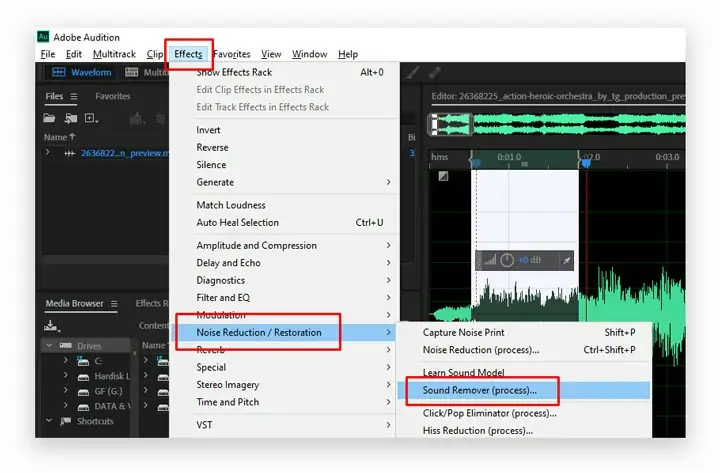Image resolution: width=720 pixels, height=473 pixels.
Task: Expand the 2636822 preview file entry
Action: pos(47,152)
